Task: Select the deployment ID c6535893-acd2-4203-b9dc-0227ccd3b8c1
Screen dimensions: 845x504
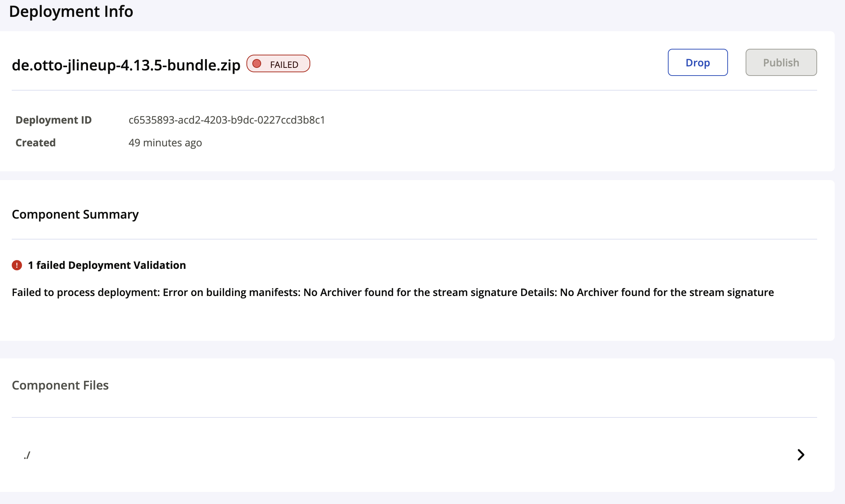Action: click(227, 120)
